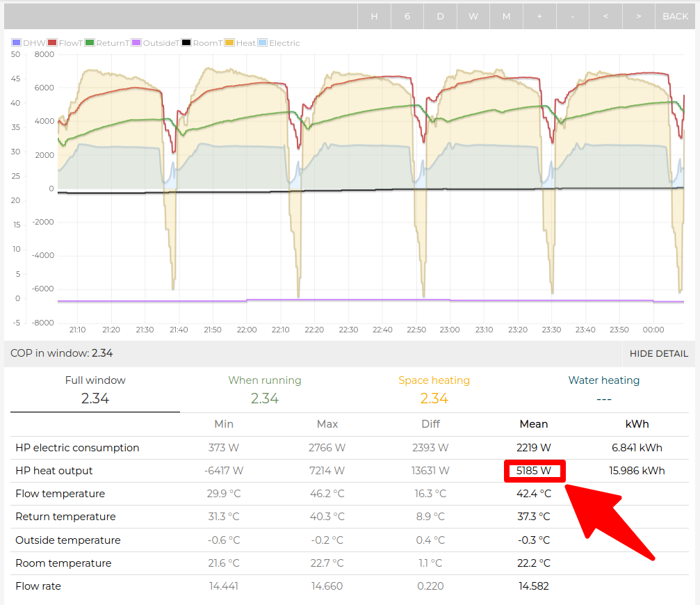Pan chart right with the > button
Screen dimensions: 700x605
tap(639, 17)
